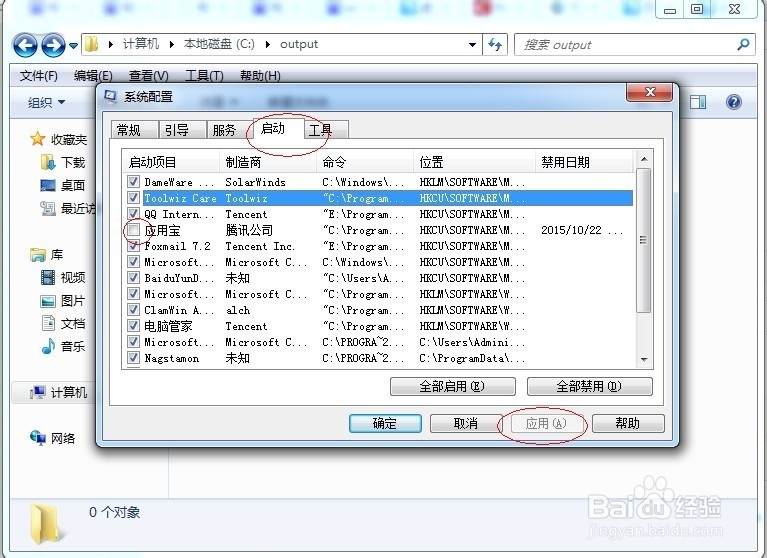Open the 编辑(E) menu
The width and height of the screenshot is (767, 558).
[x=93, y=76]
